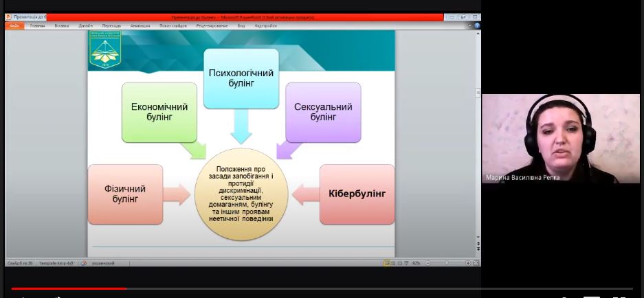Click the scroll up arrow of slide scrollbar

(x=478, y=33)
